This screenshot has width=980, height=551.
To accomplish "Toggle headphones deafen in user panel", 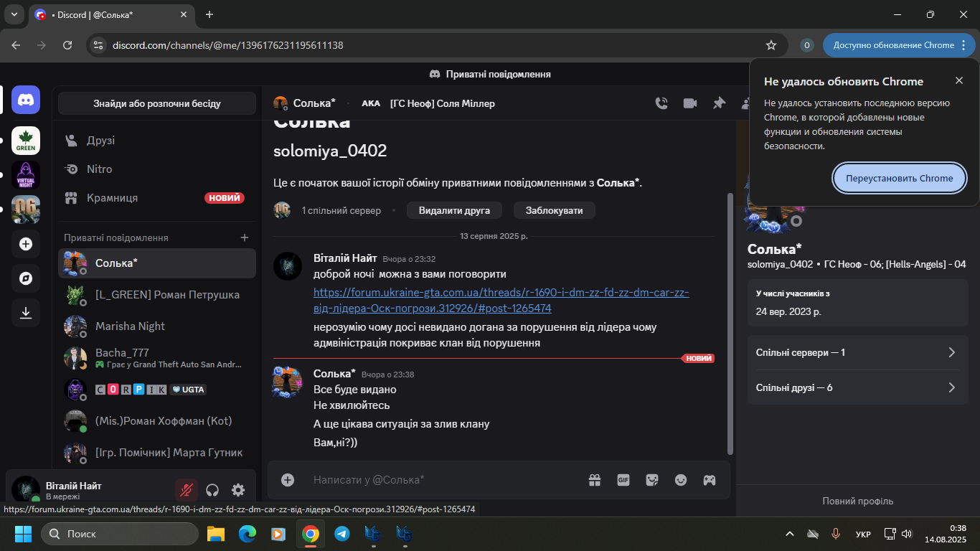I will (x=212, y=490).
